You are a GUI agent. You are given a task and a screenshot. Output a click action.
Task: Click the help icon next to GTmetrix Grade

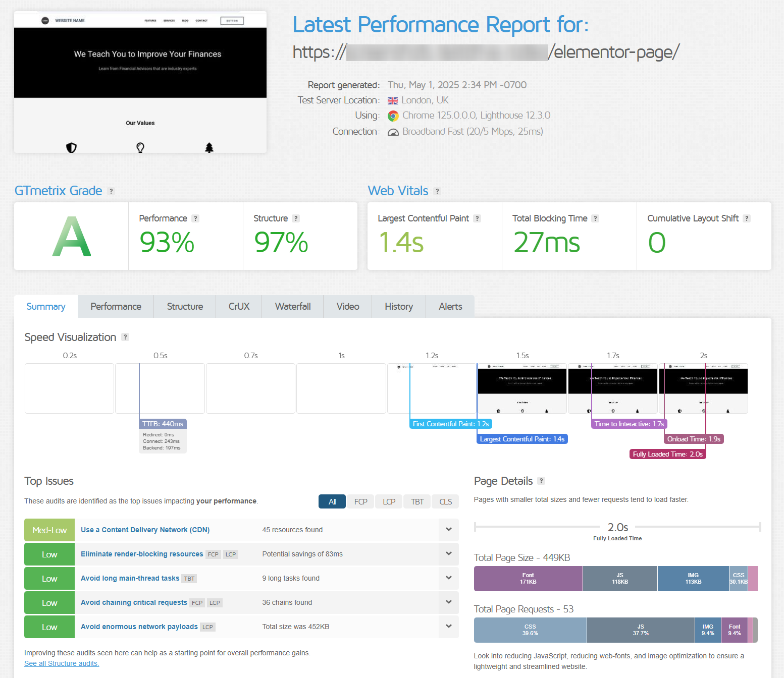[x=112, y=191]
